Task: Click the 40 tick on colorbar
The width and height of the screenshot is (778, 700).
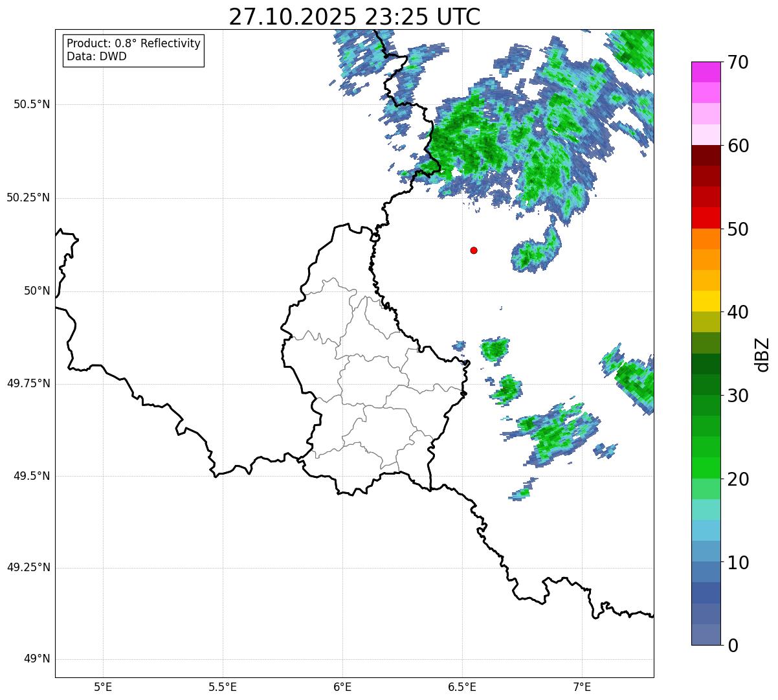Action: [x=738, y=312]
